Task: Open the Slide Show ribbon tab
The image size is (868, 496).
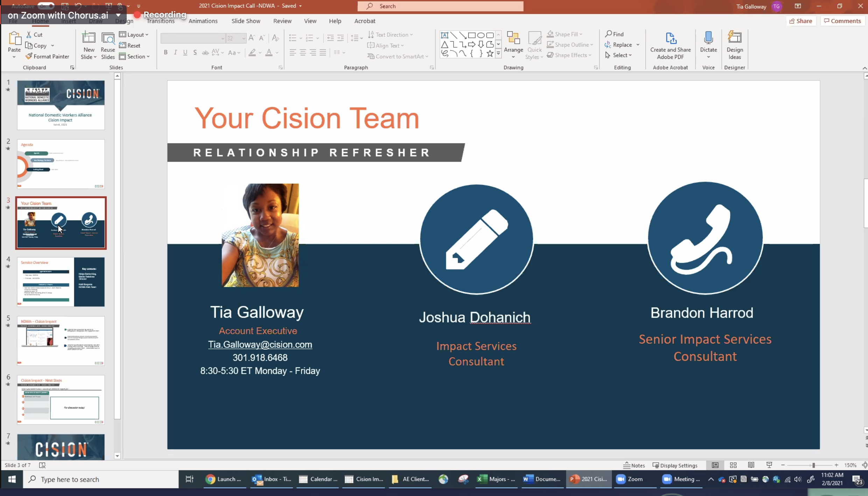Action: pos(246,21)
